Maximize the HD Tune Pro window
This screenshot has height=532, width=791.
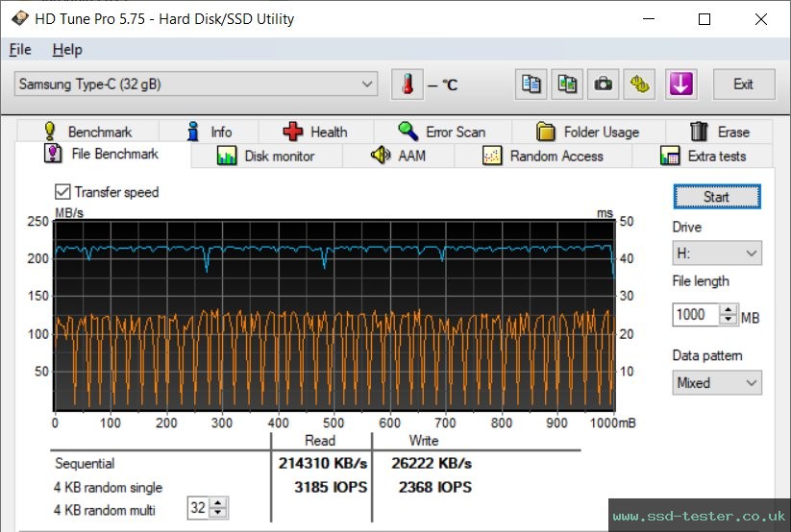[x=704, y=19]
